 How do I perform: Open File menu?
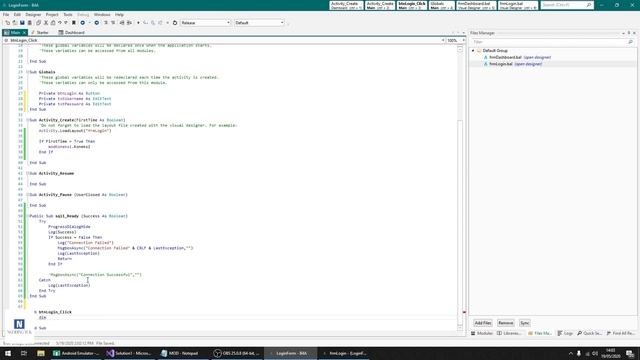pos(6,15)
